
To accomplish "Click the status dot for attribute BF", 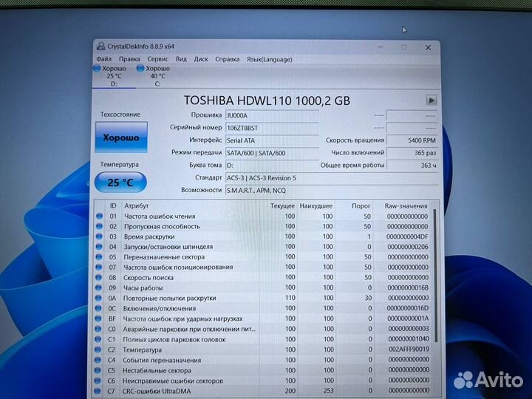I will tap(98, 318).
